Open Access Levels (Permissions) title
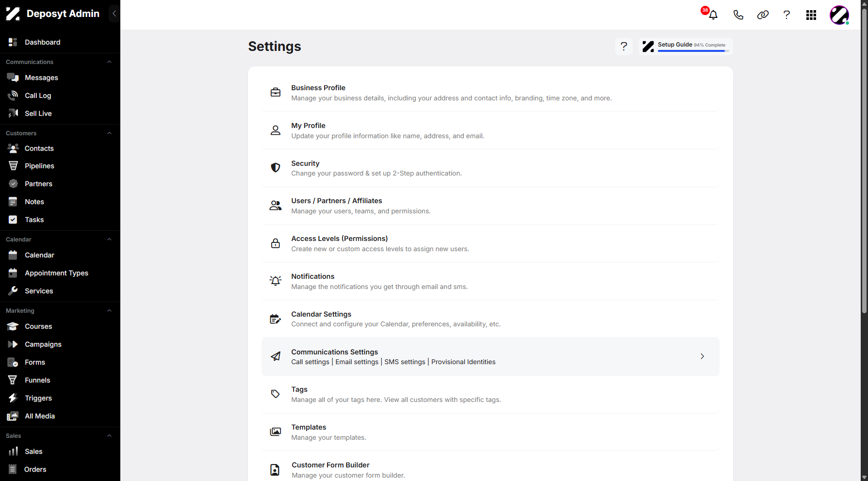Screen dimensions: 868x481 coord(340,239)
